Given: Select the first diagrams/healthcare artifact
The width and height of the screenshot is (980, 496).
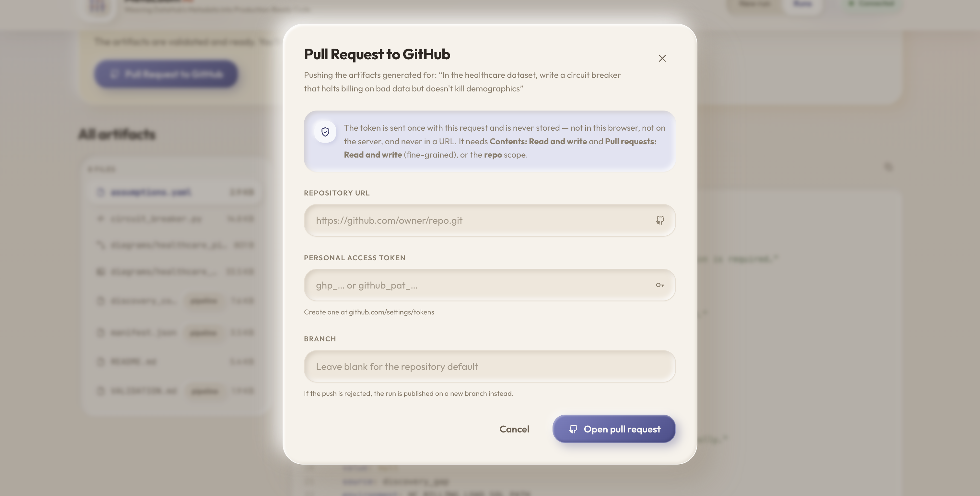Looking at the screenshot, I should 175,245.
